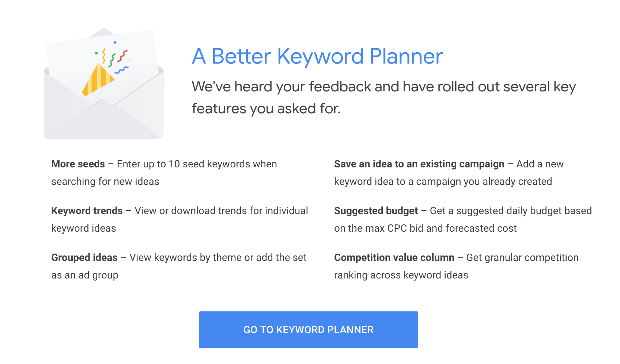Click the GO TO KEYWORD PLANNER button
Screen dimensions: 620x364
point(308,329)
